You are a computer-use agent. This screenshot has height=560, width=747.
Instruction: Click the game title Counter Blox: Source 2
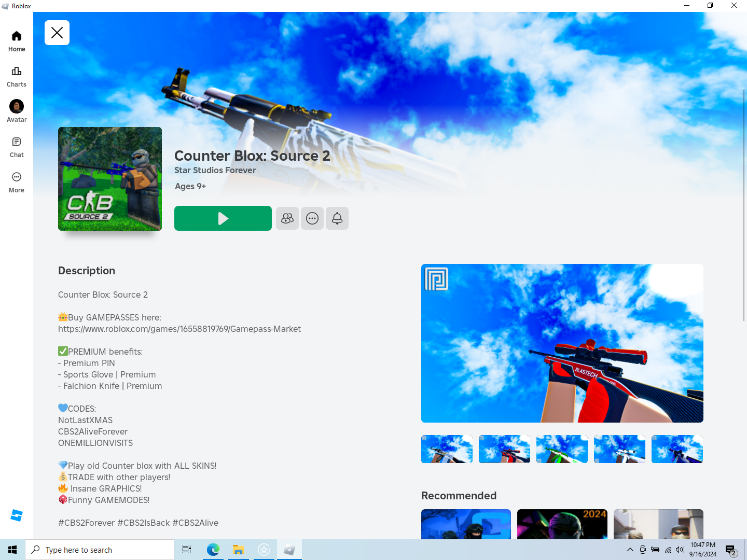tap(252, 156)
